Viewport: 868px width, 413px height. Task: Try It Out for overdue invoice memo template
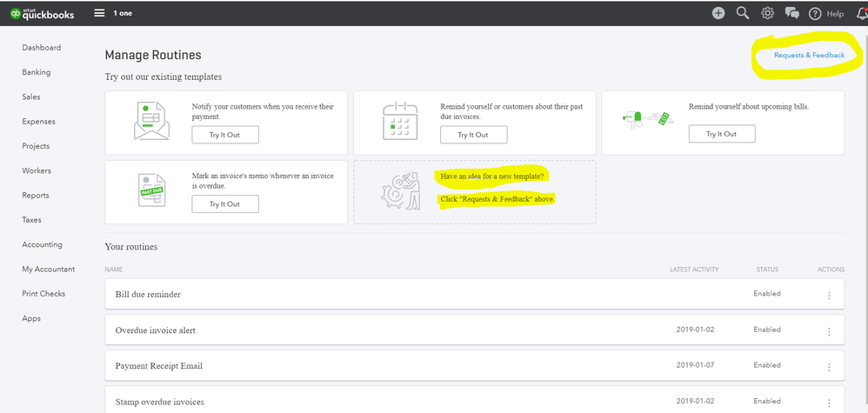tap(225, 204)
